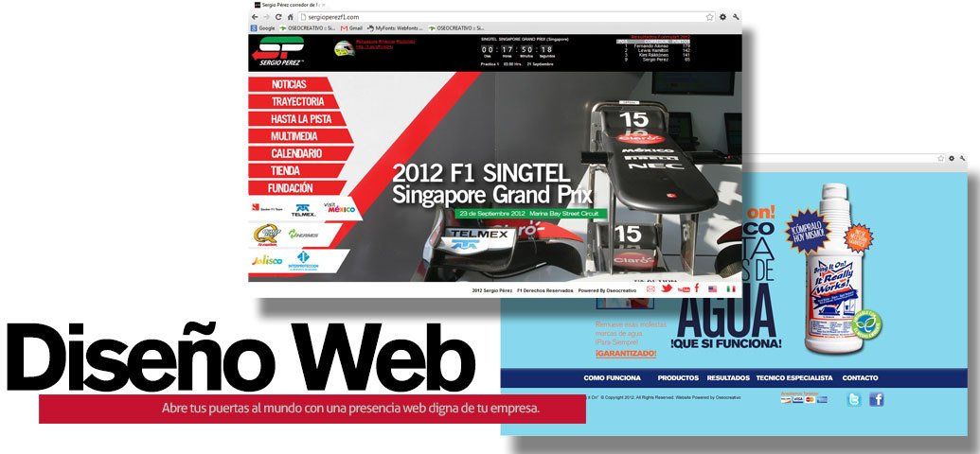Click the Unermes sponsor logo
Viewport: 980px width, 454px height.
(x=303, y=235)
